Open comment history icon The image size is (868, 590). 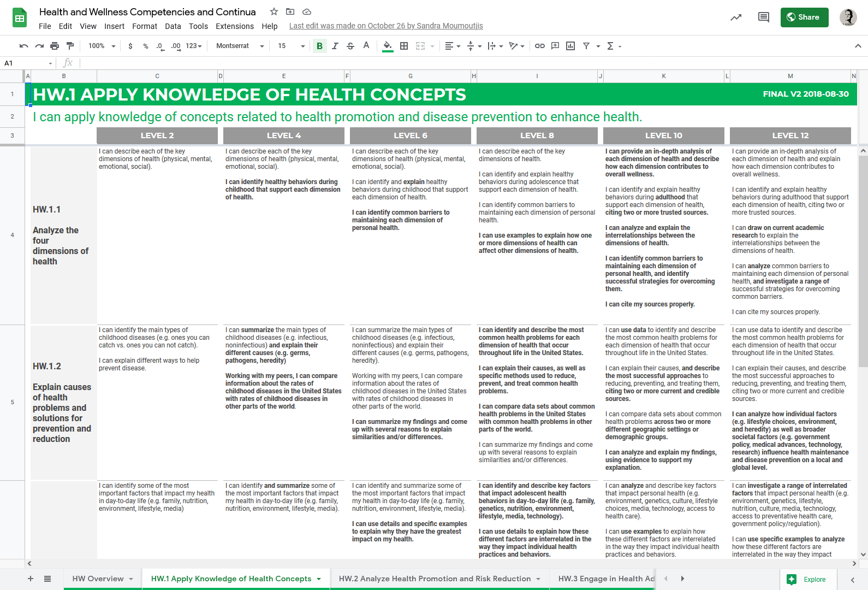tap(763, 17)
